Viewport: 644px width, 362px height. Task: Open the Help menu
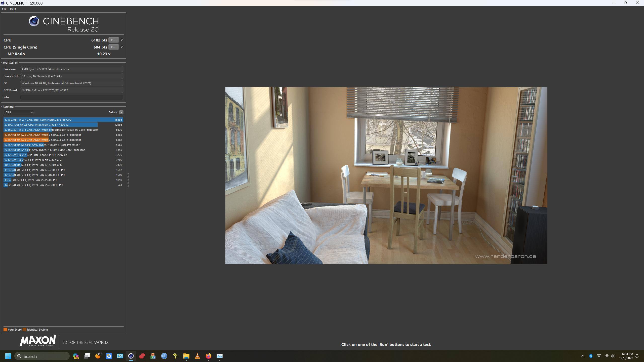13,9
